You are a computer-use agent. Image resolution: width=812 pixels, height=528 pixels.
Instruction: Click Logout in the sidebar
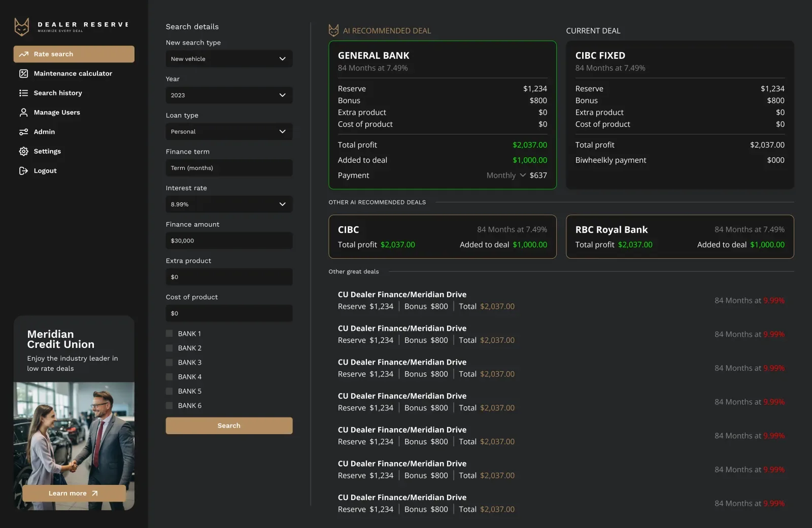coord(74,171)
